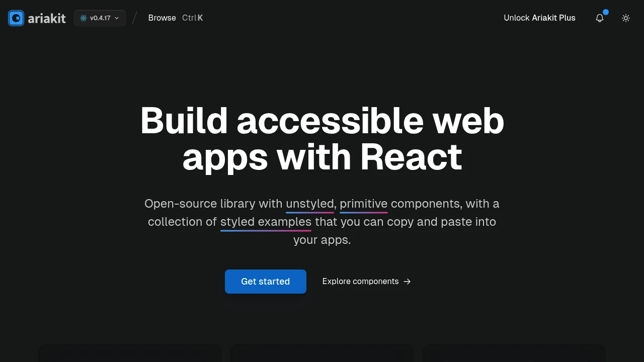Expand the v0.4.17 version selector
This screenshot has height=362, width=644.
point(99,18)
